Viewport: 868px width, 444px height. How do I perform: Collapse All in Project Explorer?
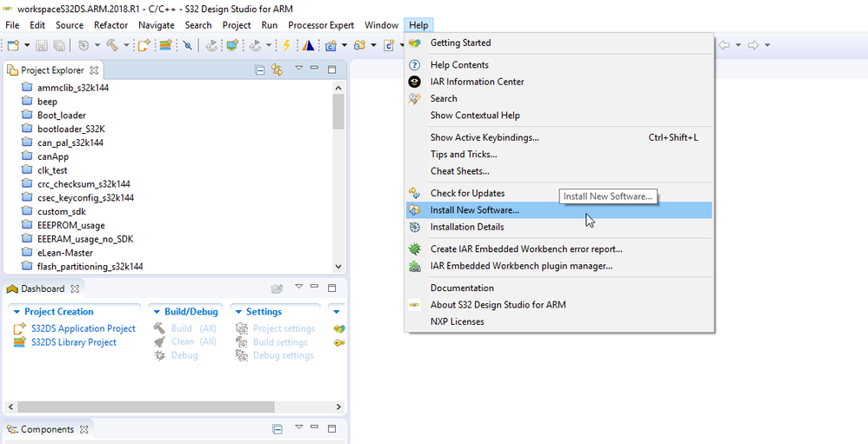click(x=260, y=70)
